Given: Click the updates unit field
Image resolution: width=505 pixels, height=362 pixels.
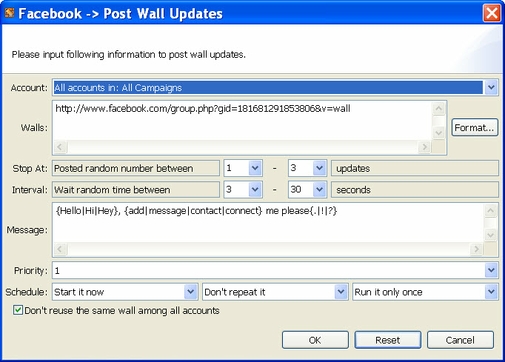Looking at the screenshot, I should [x=415, y=168].
